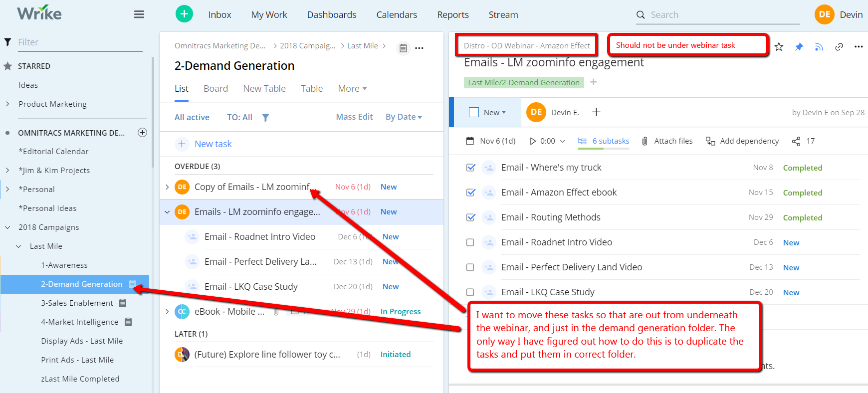Add another folder tag plus icon
Viewport: 868px width, 393px height.
(x=594, y=82)
